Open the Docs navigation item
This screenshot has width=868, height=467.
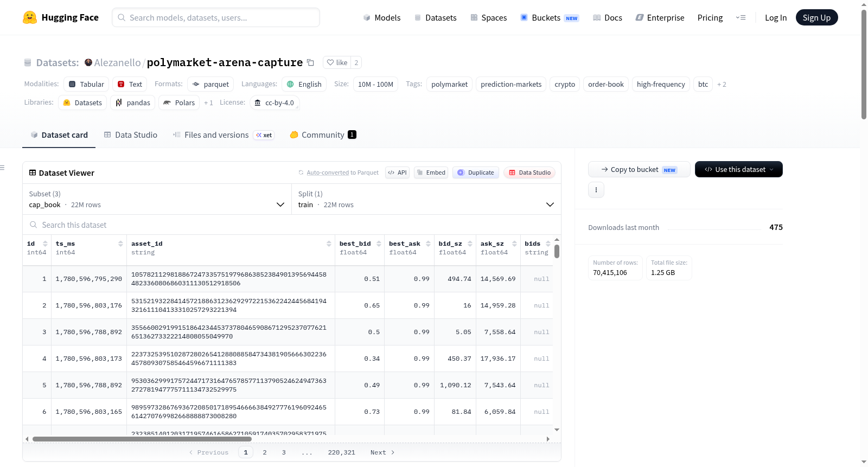point(608,17)
